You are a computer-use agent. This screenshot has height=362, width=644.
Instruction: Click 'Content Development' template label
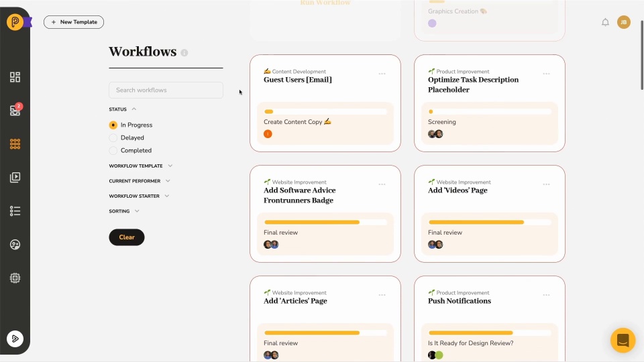coord(295,72)
